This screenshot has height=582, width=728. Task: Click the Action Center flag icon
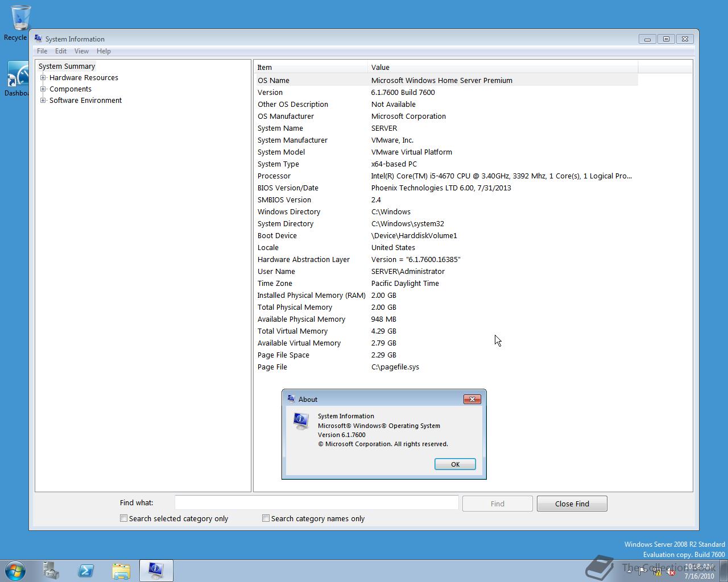click(x=643, y=571)
